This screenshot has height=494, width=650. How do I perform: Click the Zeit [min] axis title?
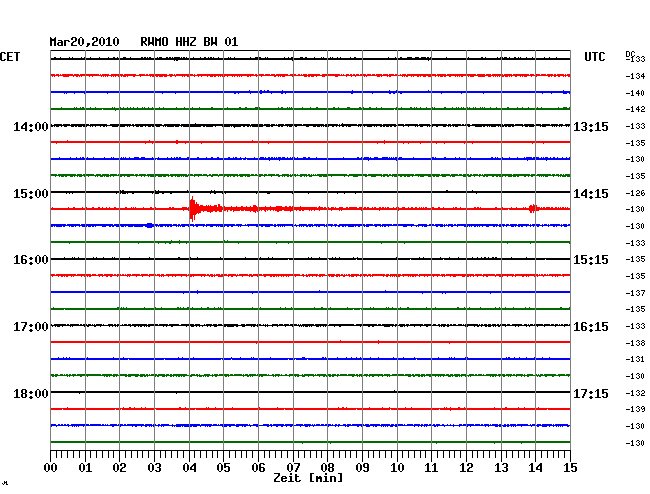pyautogui.click(x=308, y=478)
